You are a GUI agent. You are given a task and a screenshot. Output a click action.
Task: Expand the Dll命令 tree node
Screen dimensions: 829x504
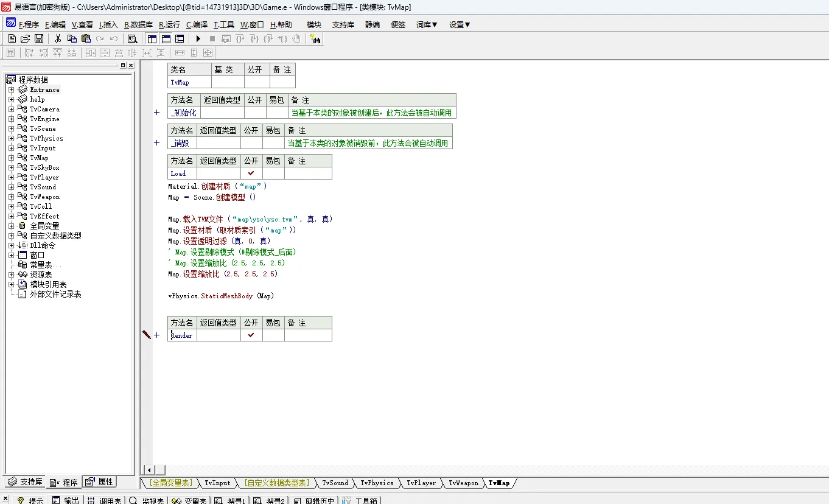11,246
